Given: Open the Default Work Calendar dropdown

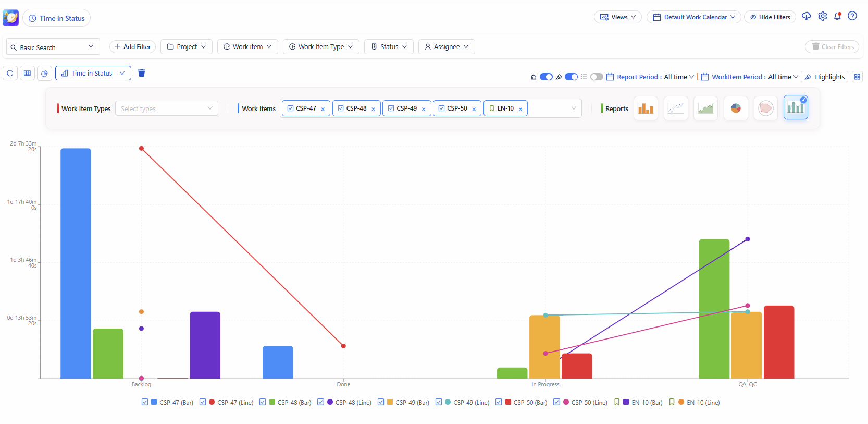Looking at the screenshot, I should 695,17.
